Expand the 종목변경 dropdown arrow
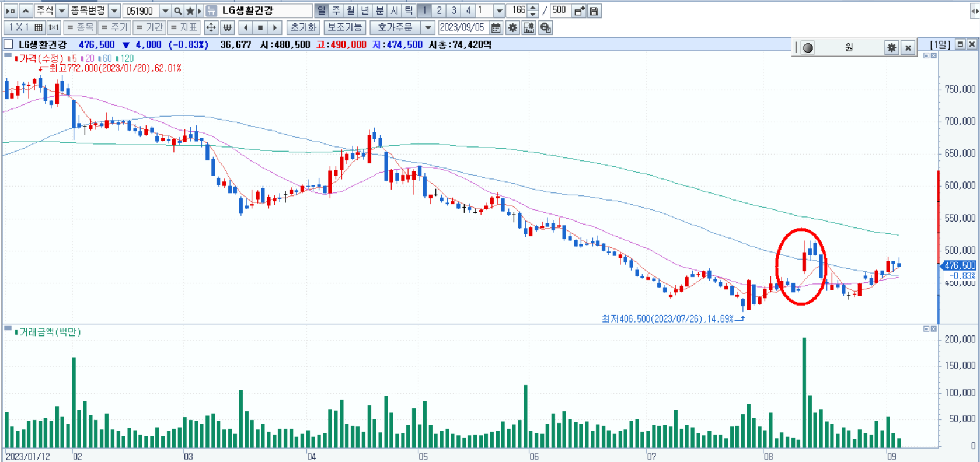Image resolution: width=980 pixels, height=462 pixels. [114, 10]
